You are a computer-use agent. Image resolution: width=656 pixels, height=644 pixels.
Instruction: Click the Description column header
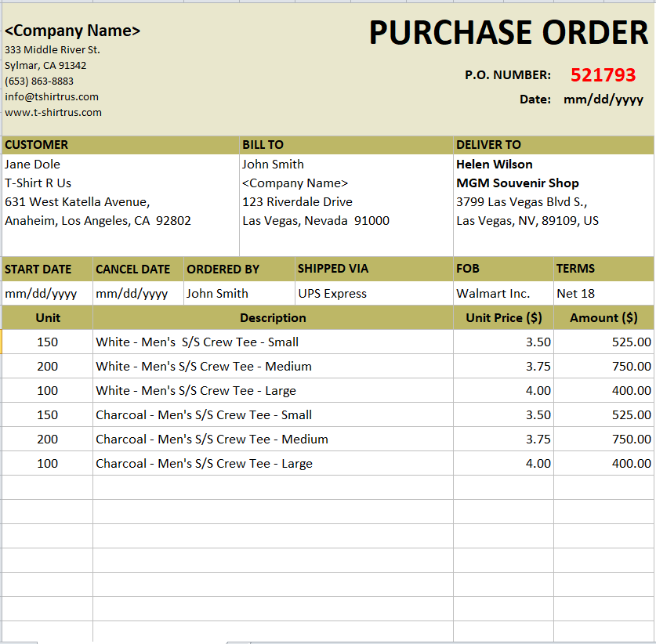pyautogui.click(x=273, y=318)
